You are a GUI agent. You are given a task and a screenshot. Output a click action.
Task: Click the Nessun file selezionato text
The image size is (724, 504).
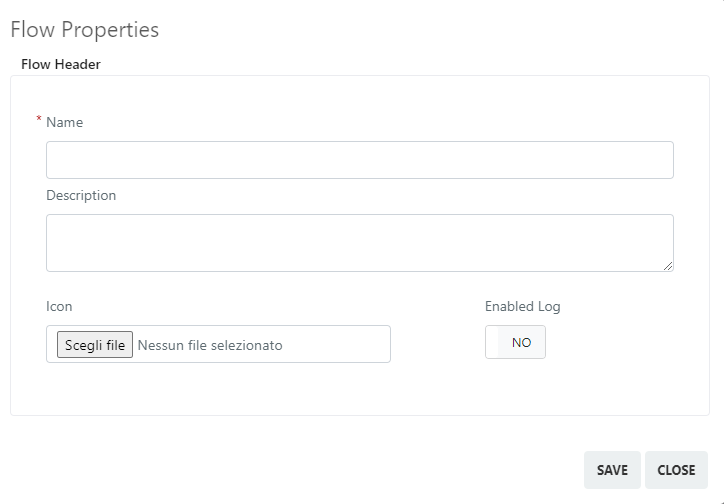point(210,345)
